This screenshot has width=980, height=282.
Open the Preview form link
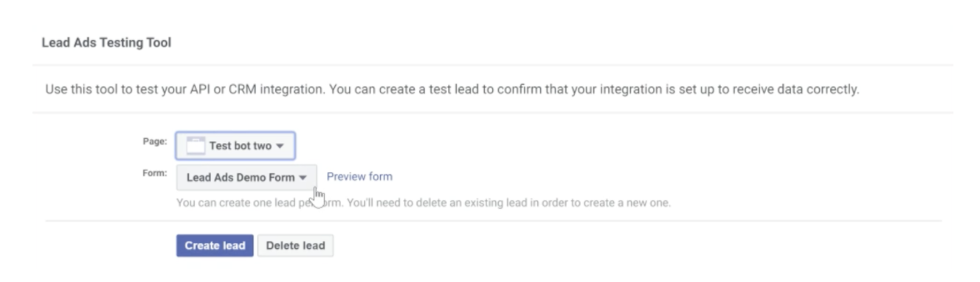point(359,176)
